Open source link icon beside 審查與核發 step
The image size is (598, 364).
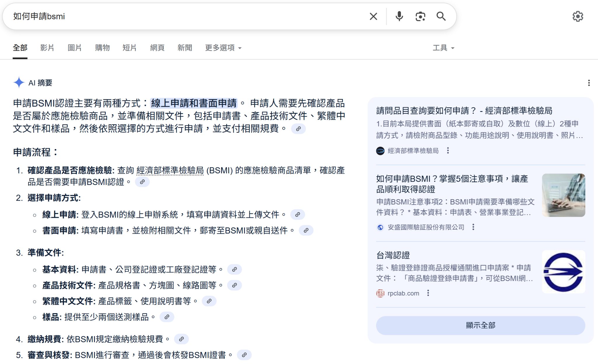point(244,355)
